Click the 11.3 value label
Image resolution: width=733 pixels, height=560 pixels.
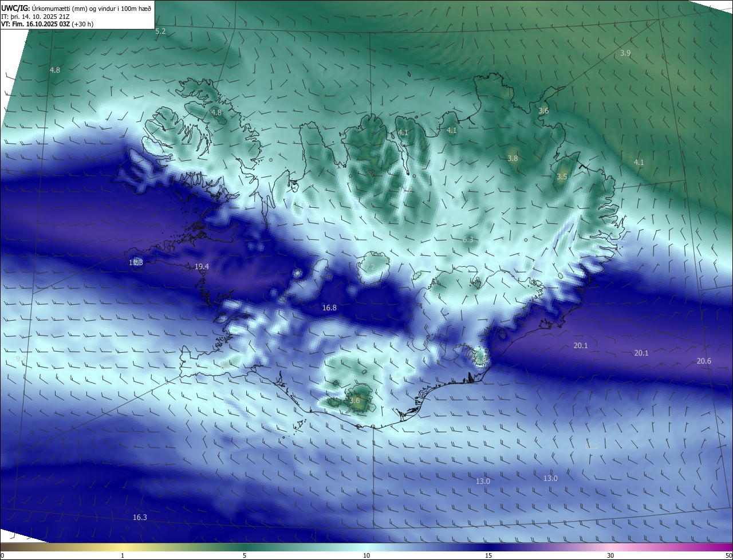(x=136, y=262)
